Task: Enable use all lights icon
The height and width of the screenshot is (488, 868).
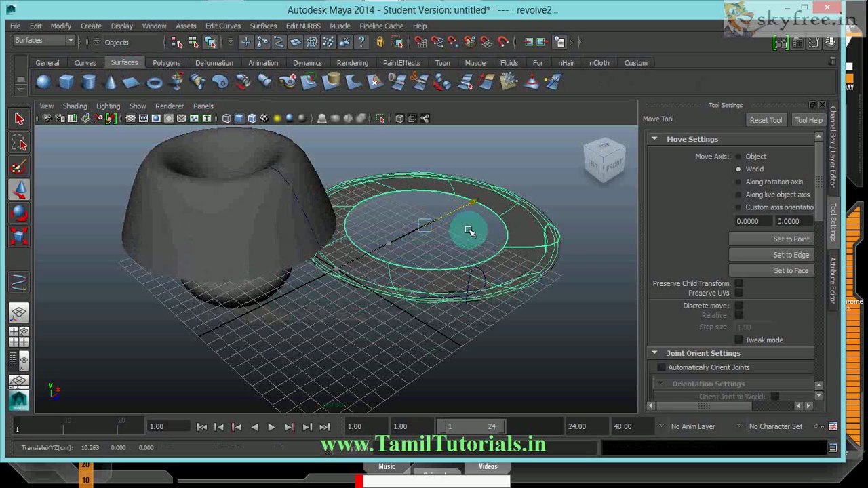Action: 277,119
